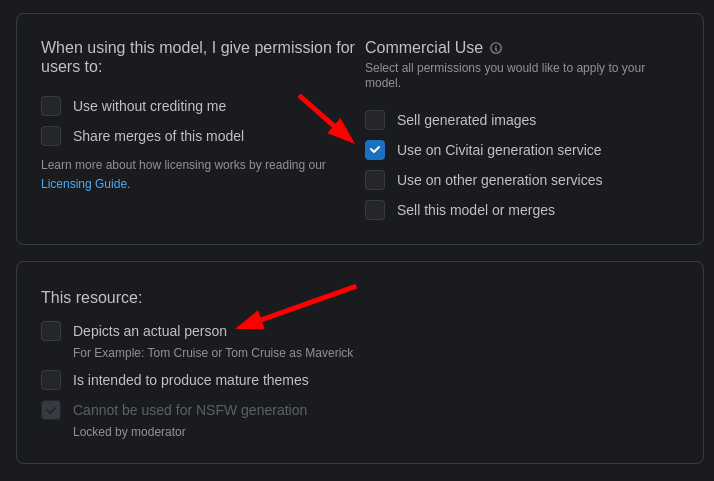Screen dimensions: 714x481
Task: Click the locked Cannot be used for NSFW checkbox
Action: click(x=51, y=410)
